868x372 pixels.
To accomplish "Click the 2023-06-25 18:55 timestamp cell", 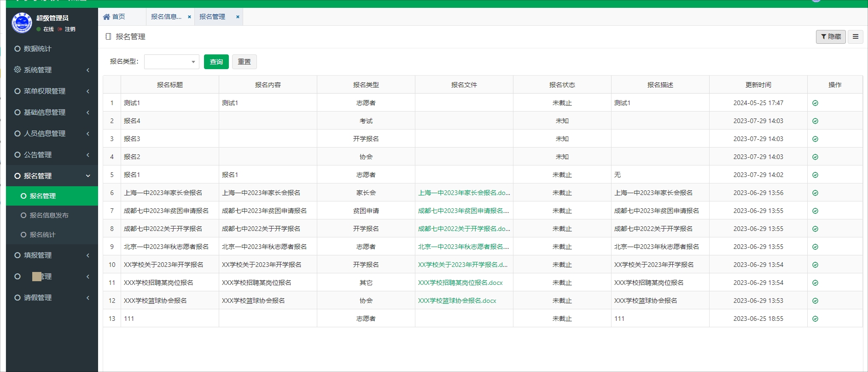I will 758,319.
